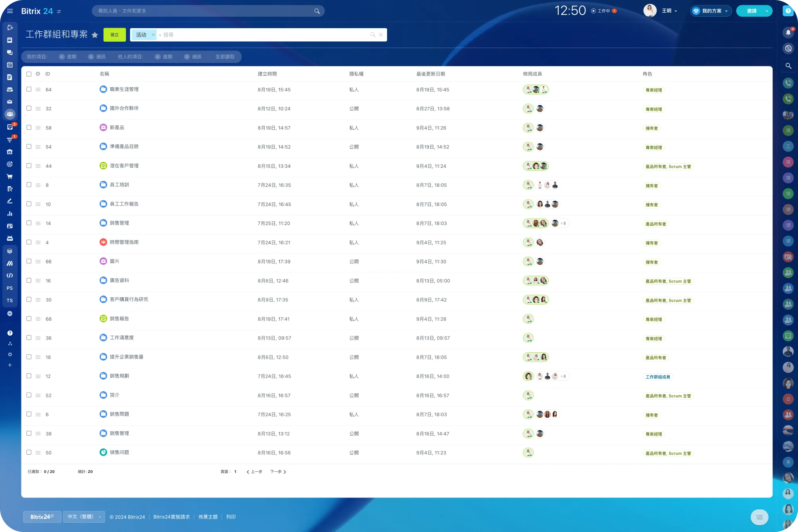Click the scrum icon of 潛在客戶管理
This screenshot has width=798, height=532.
coord(103,165)
